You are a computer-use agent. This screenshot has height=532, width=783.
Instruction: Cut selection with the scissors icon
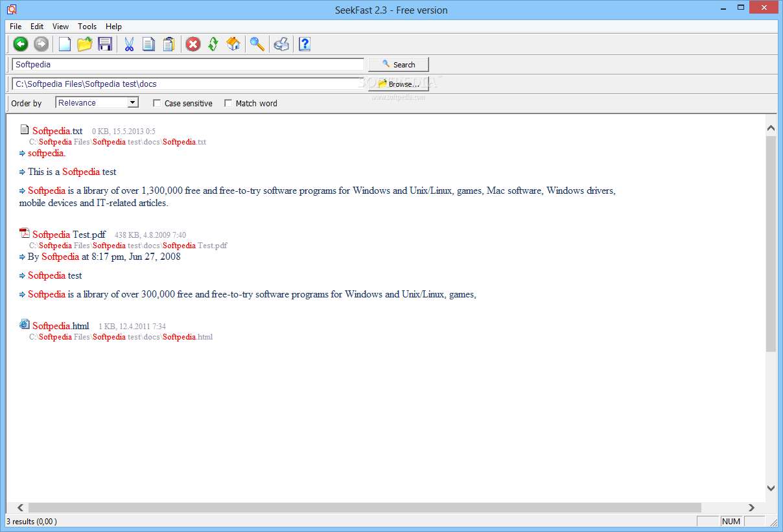coord(129,44)
